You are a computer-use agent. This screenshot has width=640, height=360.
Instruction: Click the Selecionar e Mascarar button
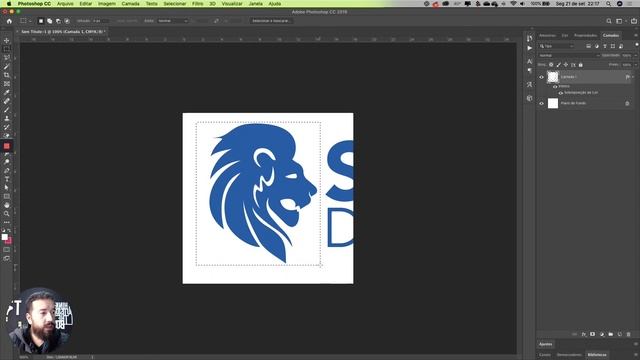(x=271, y=21)
